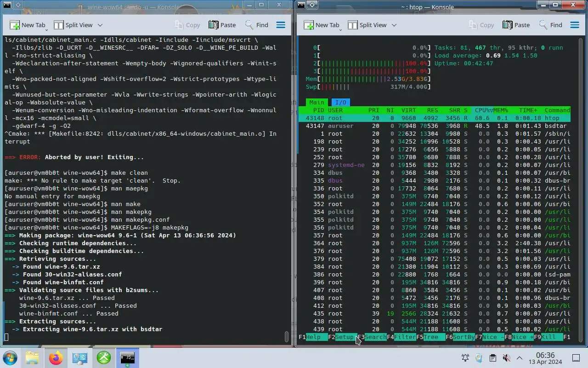Sort by the VIRT column header
Screen dimensions: 588x368
[x=408, y=110]
